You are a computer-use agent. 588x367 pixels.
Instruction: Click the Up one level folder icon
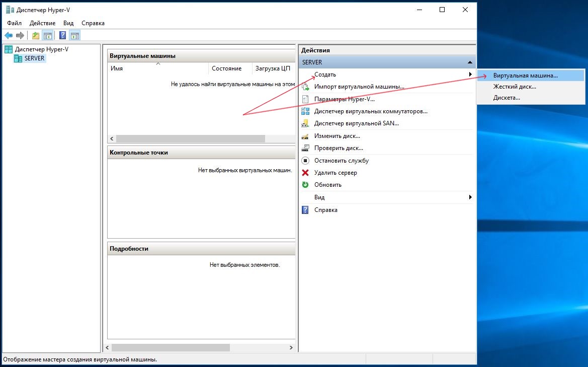pos(35,35)
